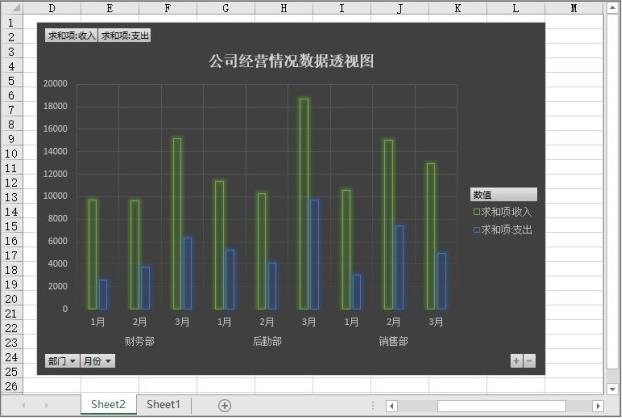Select row 5 header
622x418 pixels.
pos(12,81)
